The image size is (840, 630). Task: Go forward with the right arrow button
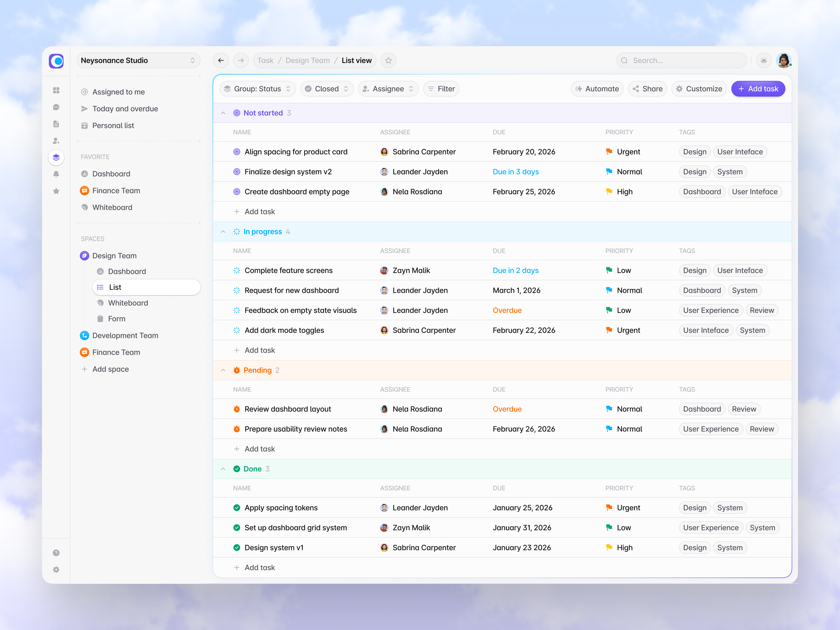pos(241,60)
